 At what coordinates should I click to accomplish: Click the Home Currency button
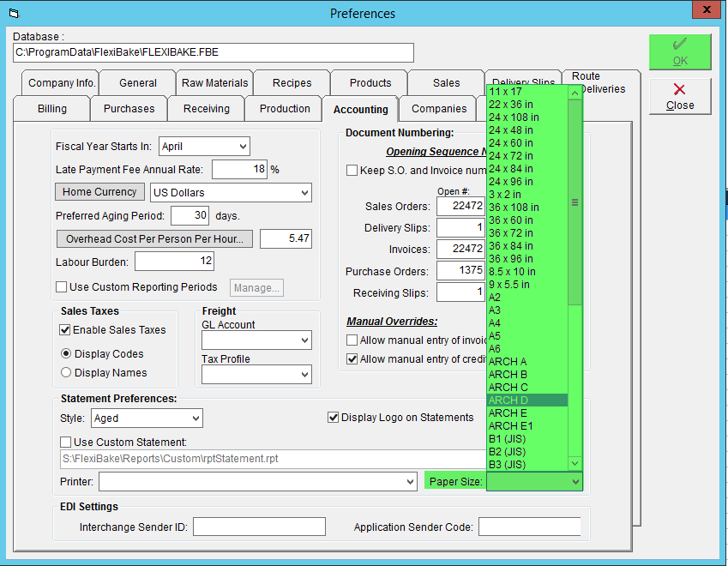point(99,192)
